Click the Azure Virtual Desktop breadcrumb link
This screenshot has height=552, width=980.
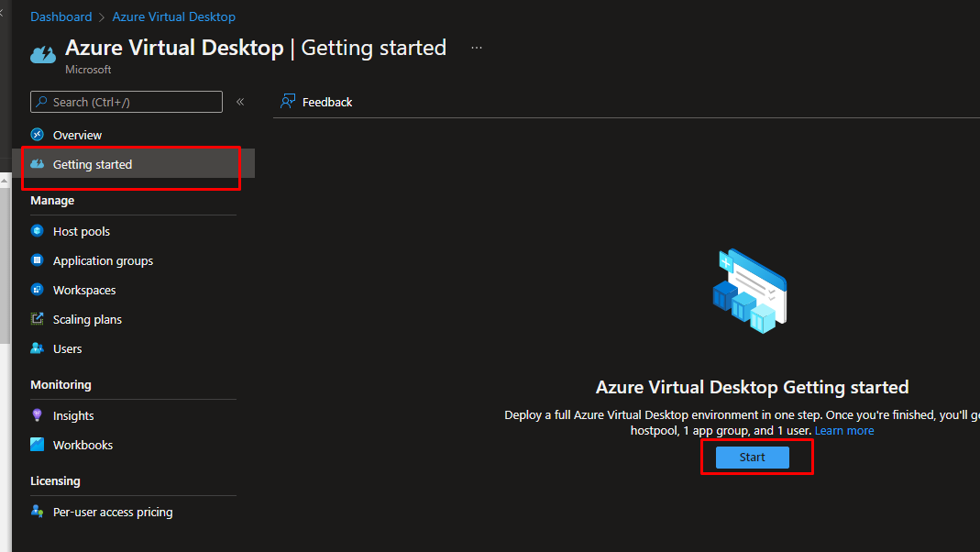(173, 17)
